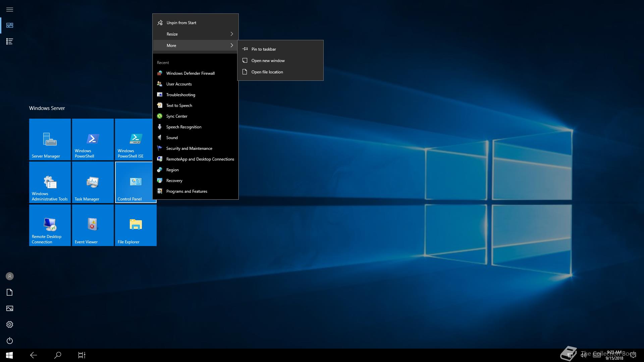Show the All apps list
The image size is (644, 362).
click(x=10, y=42)
